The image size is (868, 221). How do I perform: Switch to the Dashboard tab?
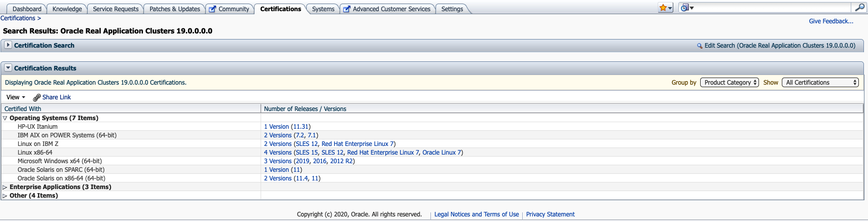tap(27, 9)
